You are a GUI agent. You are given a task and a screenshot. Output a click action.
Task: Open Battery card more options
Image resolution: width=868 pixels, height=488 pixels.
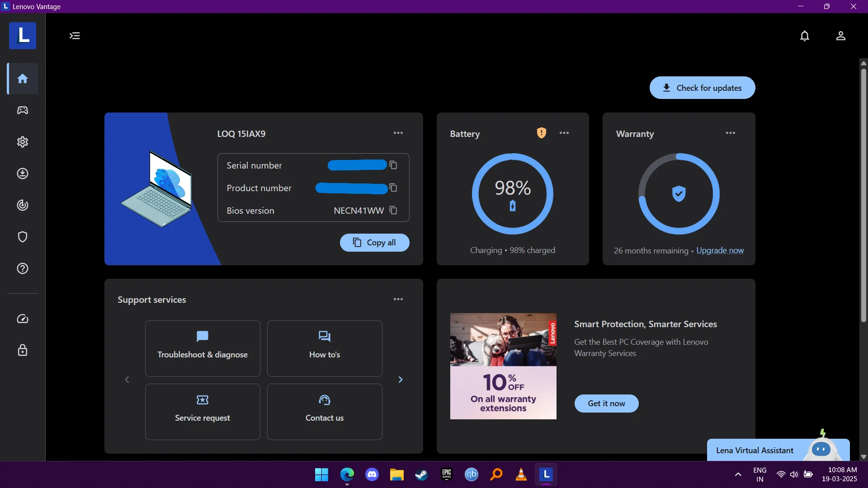point(564,133)
